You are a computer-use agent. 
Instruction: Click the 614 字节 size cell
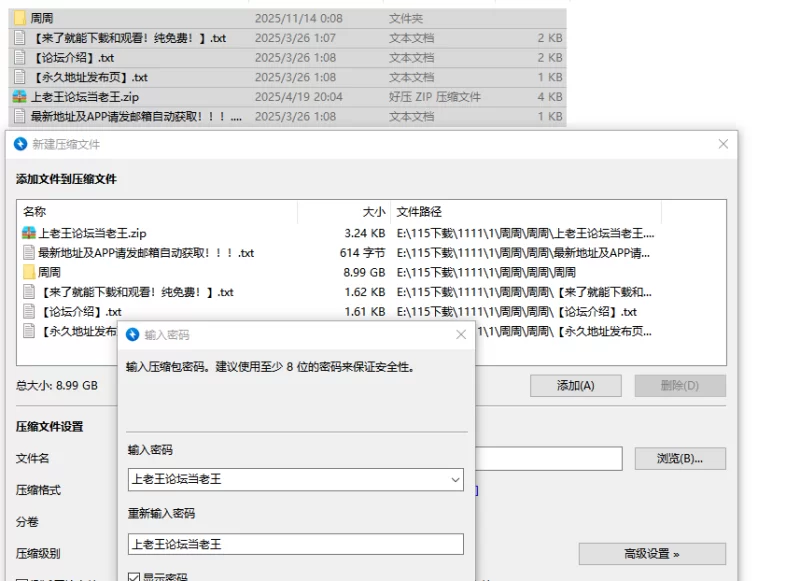(x=362, y=253)
